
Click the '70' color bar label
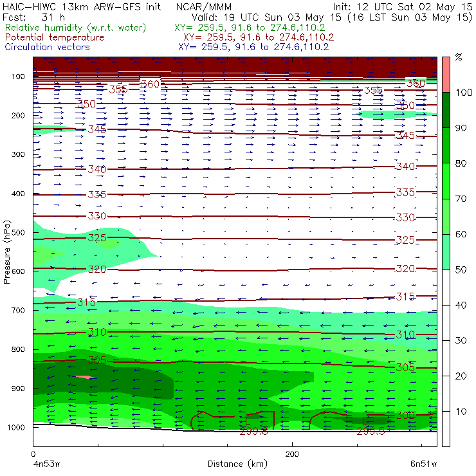[x=461, y=199]
